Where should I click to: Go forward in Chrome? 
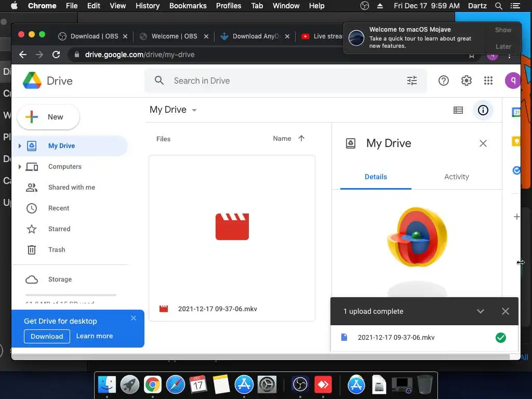click(x=39, y=55)
